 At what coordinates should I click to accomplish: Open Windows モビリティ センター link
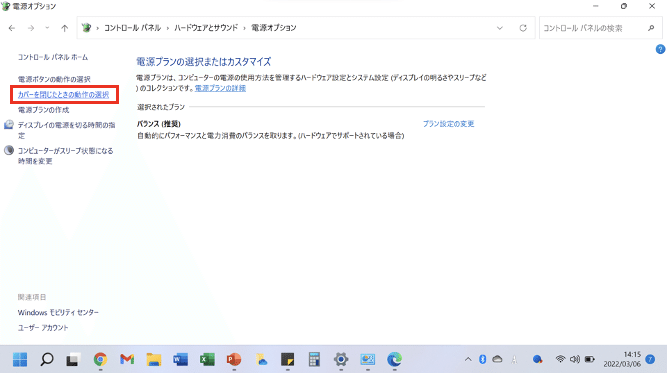pos(58,312)
